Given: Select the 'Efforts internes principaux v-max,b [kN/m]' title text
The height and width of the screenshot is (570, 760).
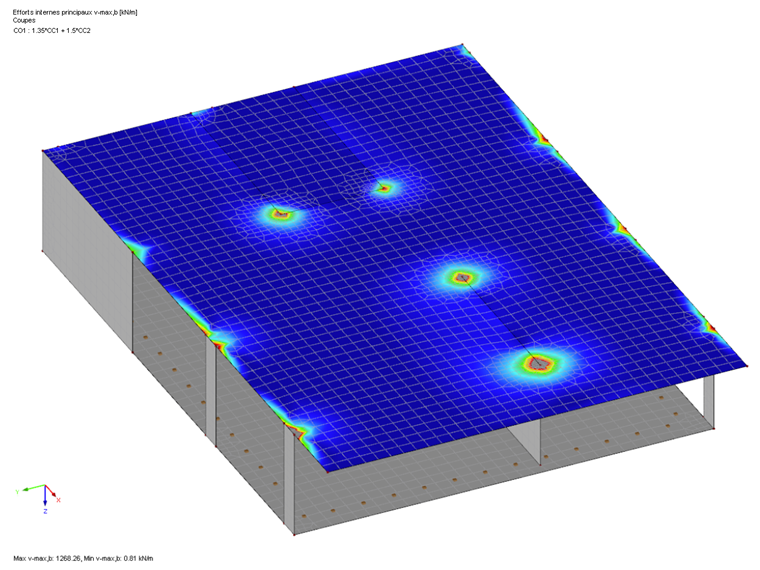Looking at the screenshot, I should click(x=75, y=13).
